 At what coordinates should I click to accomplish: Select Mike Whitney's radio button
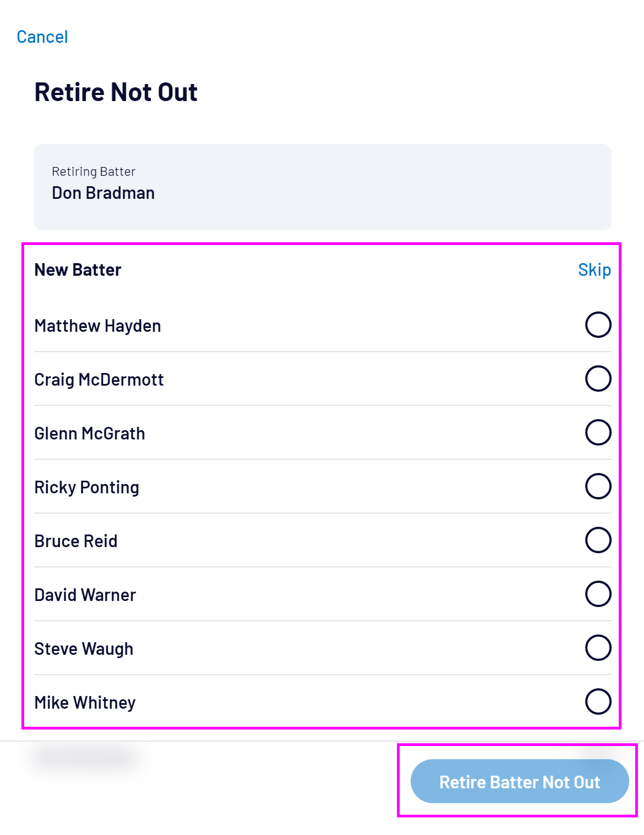(x=598, y=702)
